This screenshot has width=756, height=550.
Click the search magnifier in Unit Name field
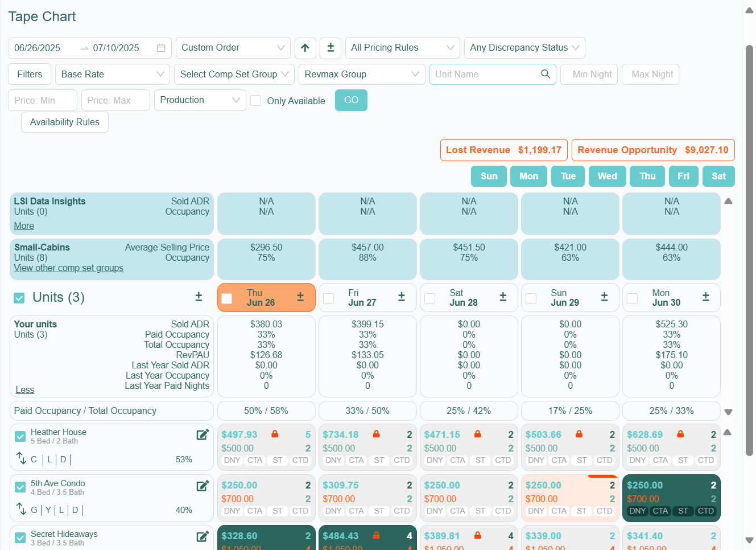click(546, 74)
